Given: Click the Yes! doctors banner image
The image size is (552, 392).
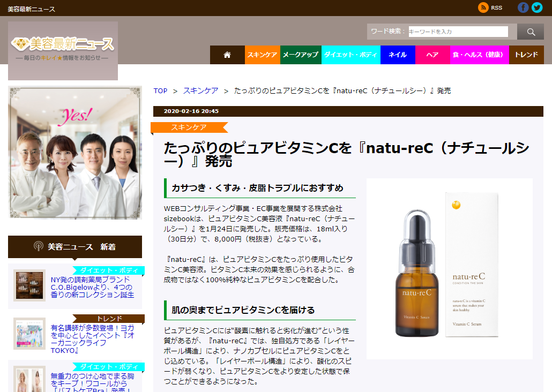Looking at the screenshot, I should click(75, 153).
